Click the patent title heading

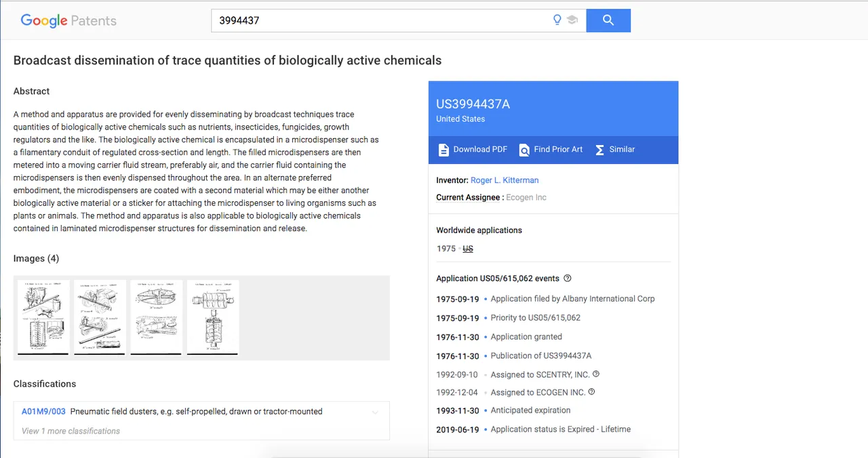click(x=227, y=60)
